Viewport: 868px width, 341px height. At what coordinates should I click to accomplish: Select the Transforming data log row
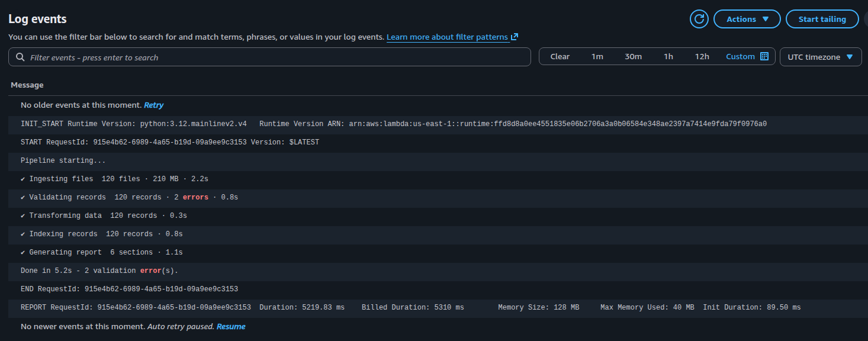(x=438, y=215)
